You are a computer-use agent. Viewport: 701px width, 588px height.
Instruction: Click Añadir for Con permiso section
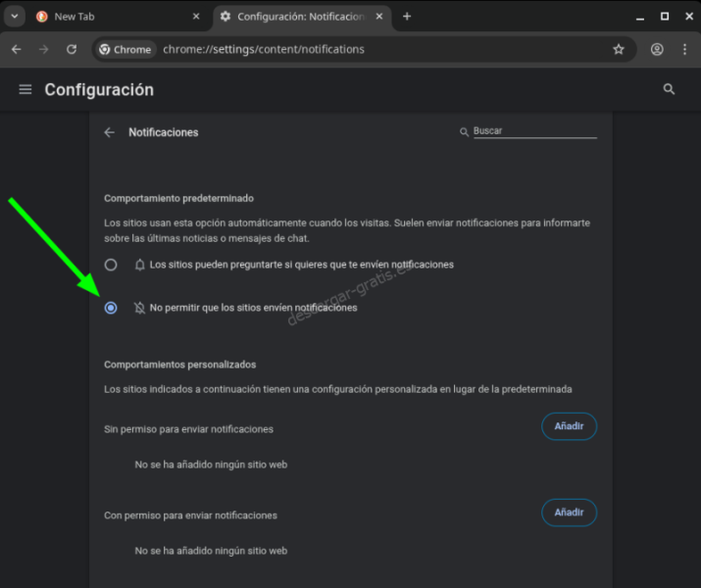(x=569, y=513)
